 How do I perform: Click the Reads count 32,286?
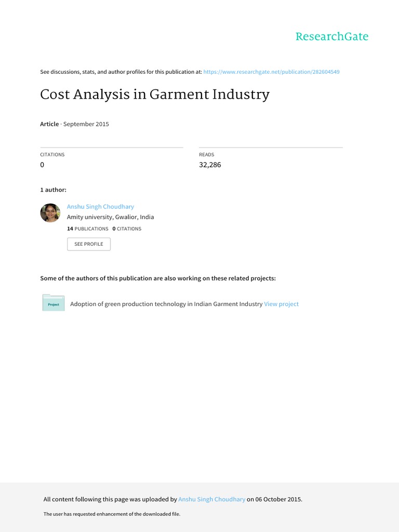[x=210, y=165]
